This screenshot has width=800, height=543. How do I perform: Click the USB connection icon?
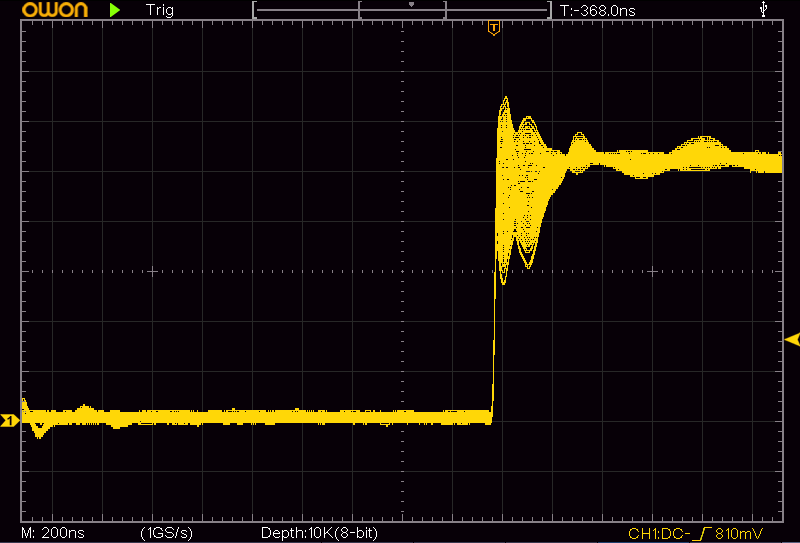pyautogui.click(x=763, y=9)
